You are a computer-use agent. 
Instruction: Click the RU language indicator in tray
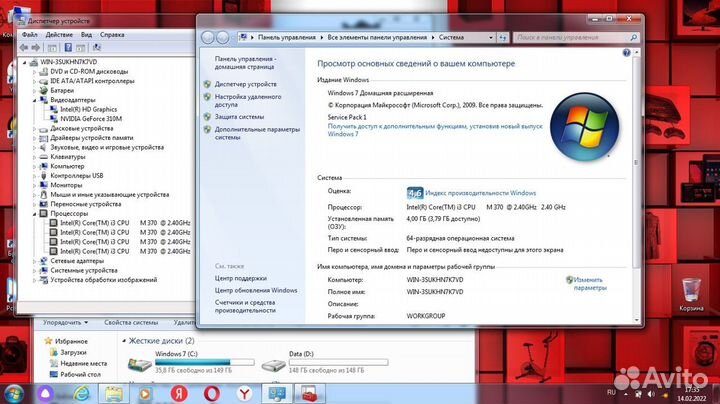611,393
